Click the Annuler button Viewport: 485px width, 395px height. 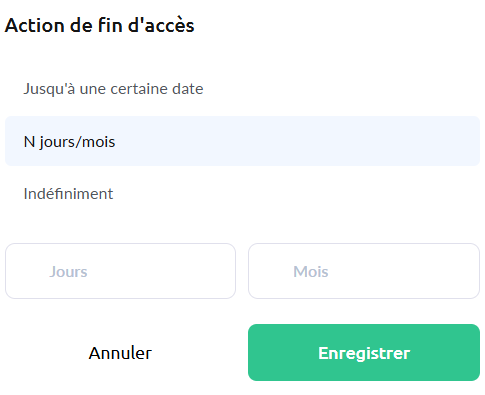(120, 353)
